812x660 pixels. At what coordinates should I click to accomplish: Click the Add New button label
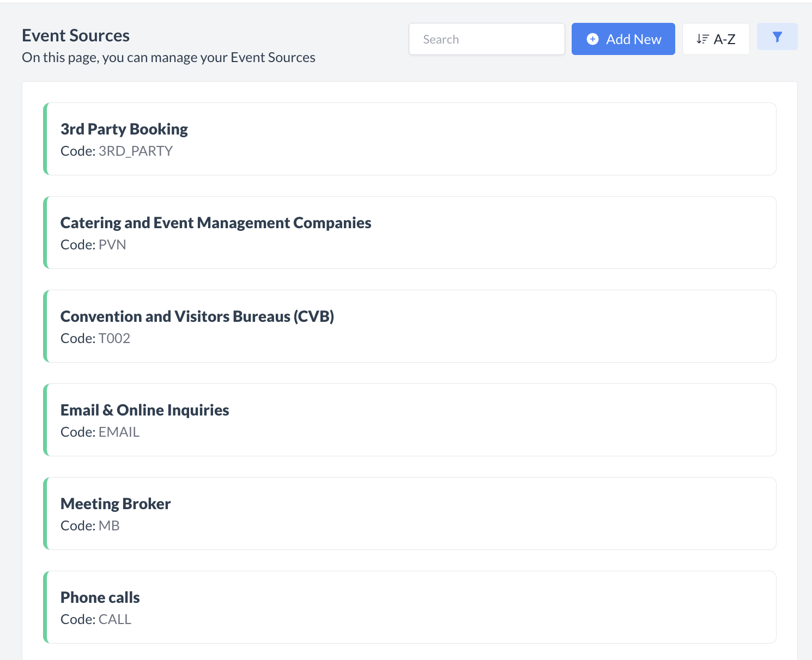click(x=633, y=39)
